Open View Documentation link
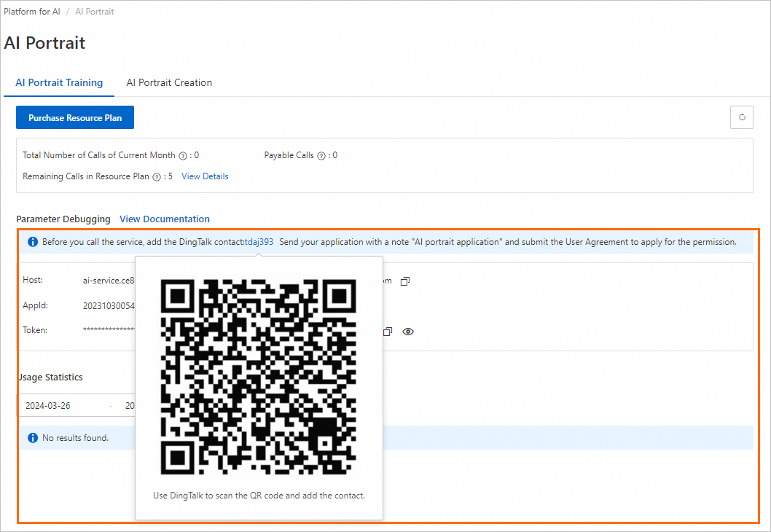Viewport: 771px width, 532px height. pyautogui.click(x=165, y=219)
